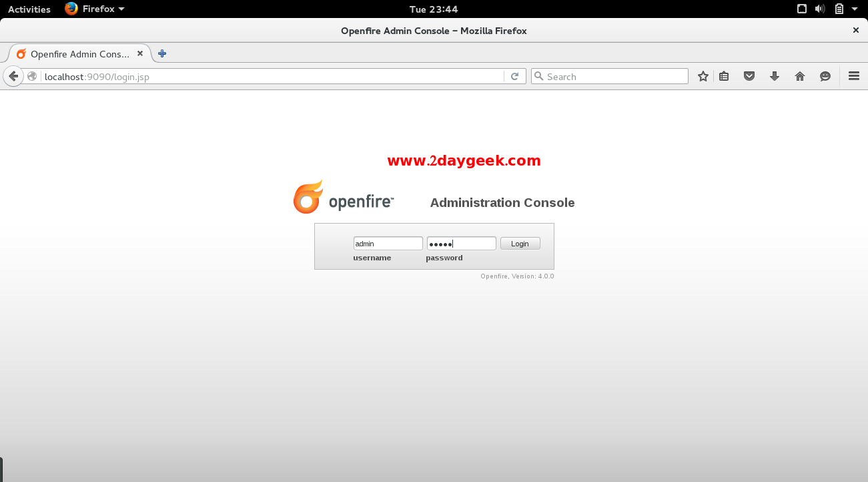Click the Firefox back arrow button
This screenshot has height=482, width=868.
coord(13,76)
